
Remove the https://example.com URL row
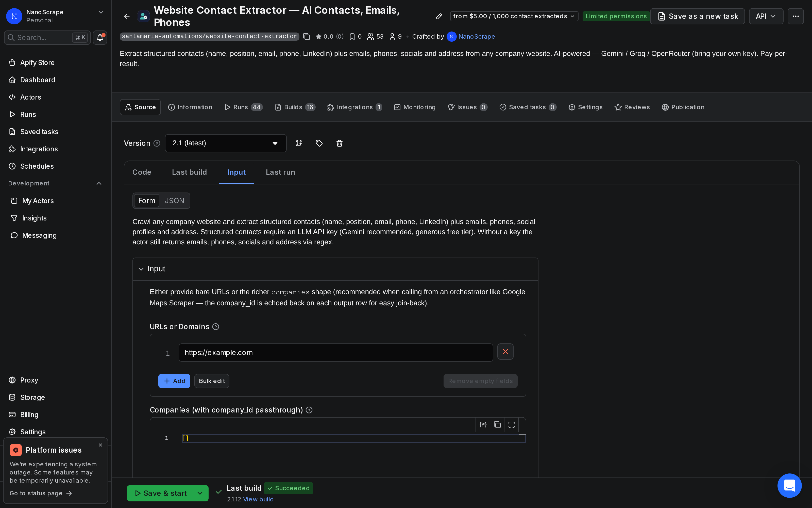(505, 352)
